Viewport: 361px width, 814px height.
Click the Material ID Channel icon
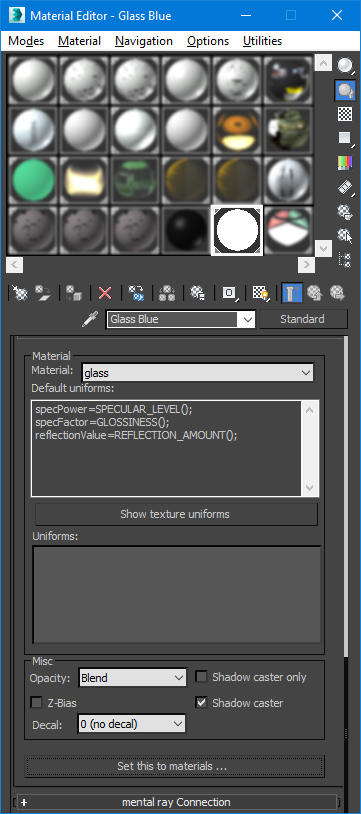[229, 293]
